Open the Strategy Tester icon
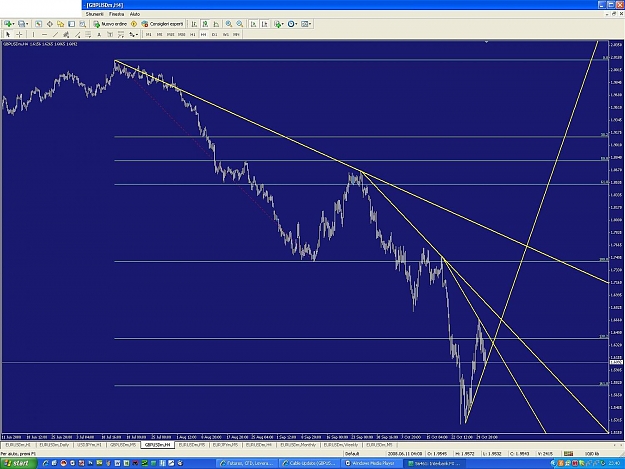This screenshot has width=625, height=469. pos(83,24)
